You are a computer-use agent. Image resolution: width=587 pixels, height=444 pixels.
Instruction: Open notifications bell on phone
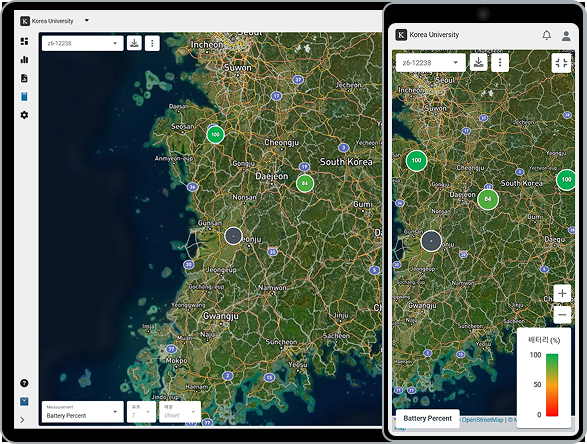pyautogui.click(x=547, y=36)
